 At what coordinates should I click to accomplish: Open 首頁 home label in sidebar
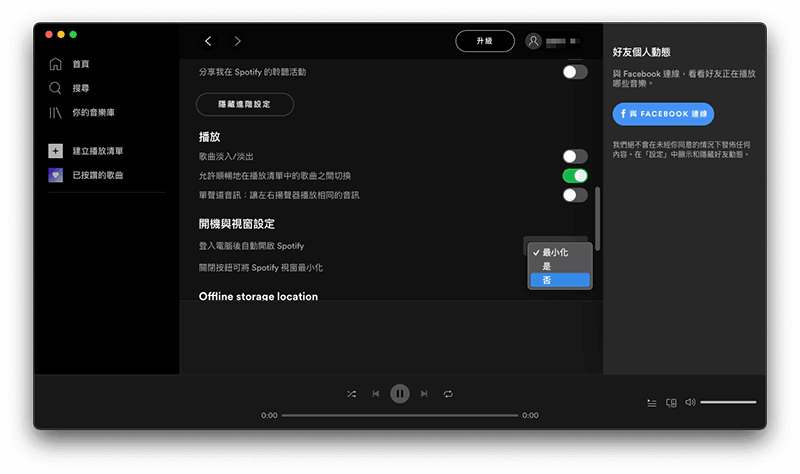click(81, 64)
